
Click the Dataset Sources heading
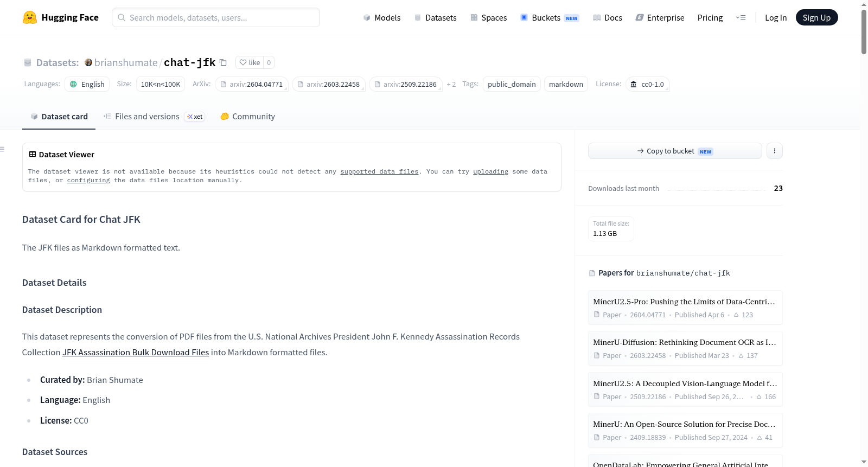(x=55, y=452)
